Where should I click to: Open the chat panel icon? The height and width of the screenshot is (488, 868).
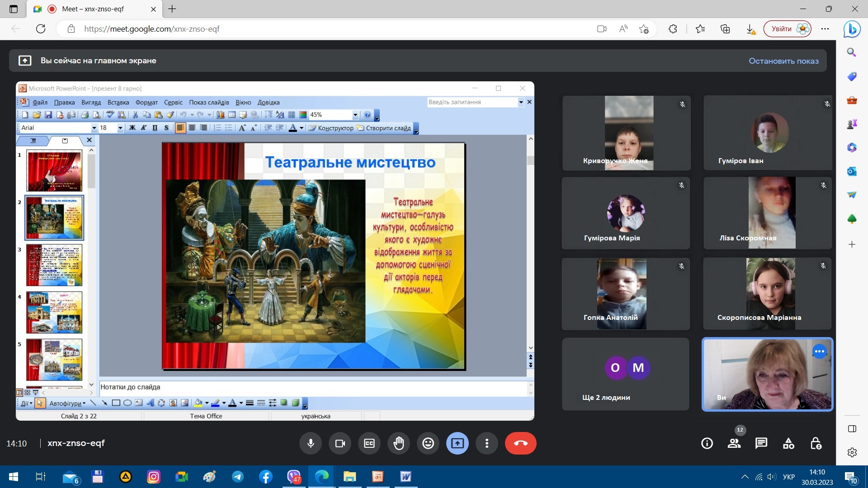[x=761, y=443]
